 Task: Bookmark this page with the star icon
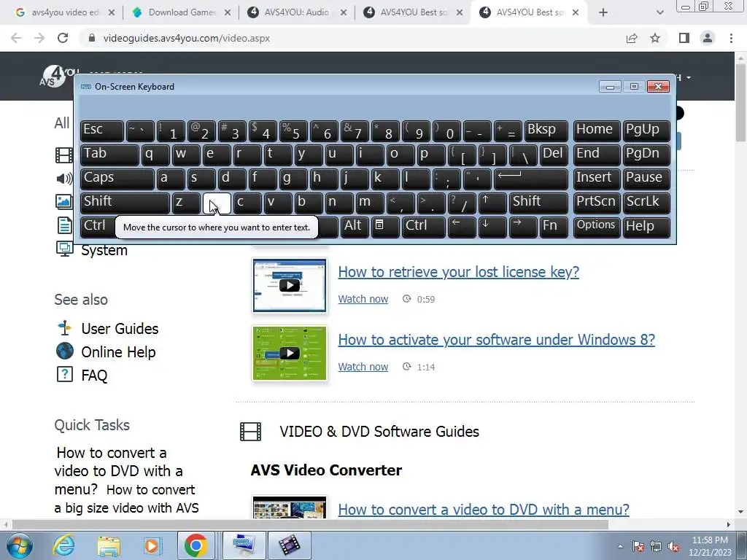pyautogui.click(x=655, y=38)
